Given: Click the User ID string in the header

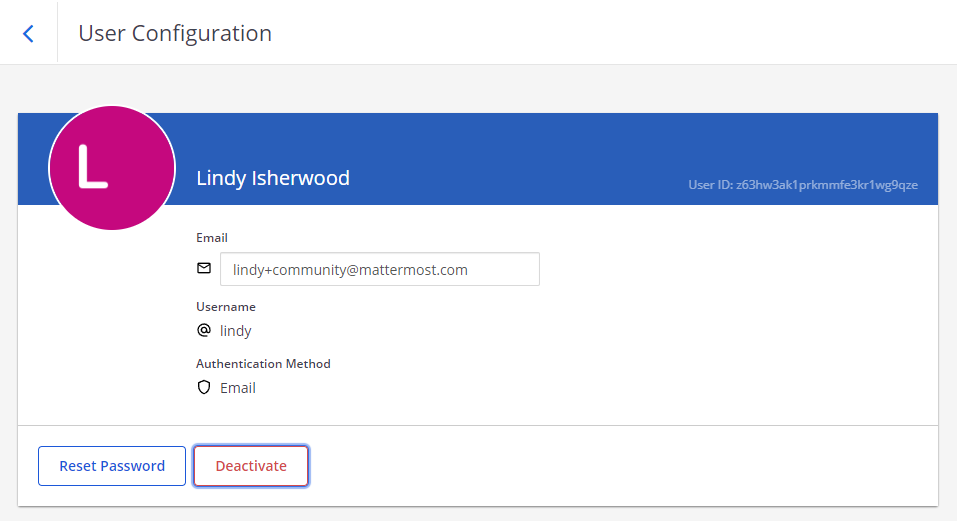Looking at the screenshot, I should tap(802, 185).
